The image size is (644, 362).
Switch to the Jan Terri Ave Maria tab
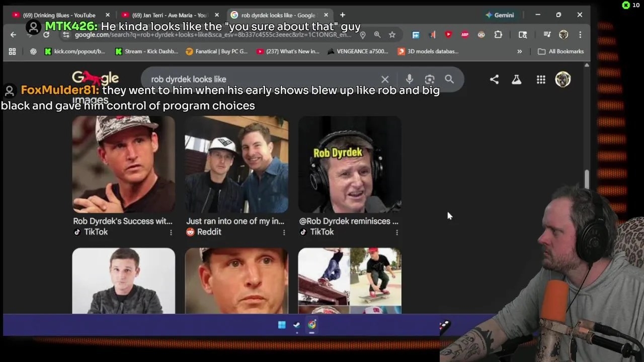pyautogui.click(x=170, y=15)
